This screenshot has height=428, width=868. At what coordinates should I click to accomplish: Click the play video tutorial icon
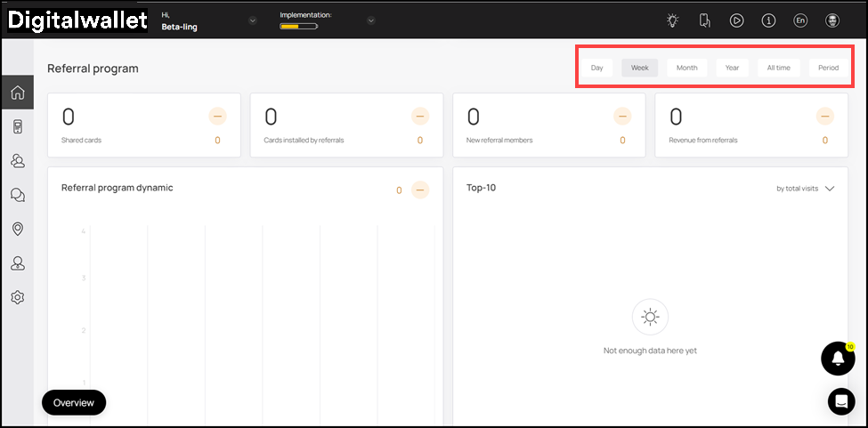click(736, 20)
